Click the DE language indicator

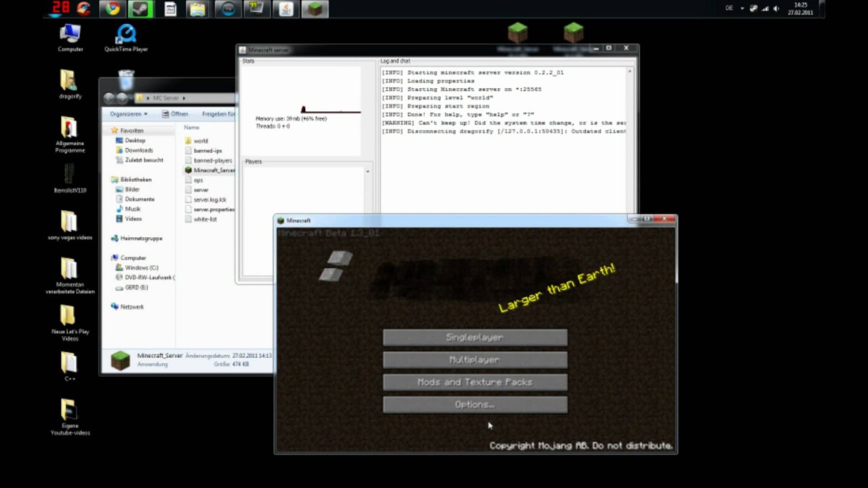point(729,8)
